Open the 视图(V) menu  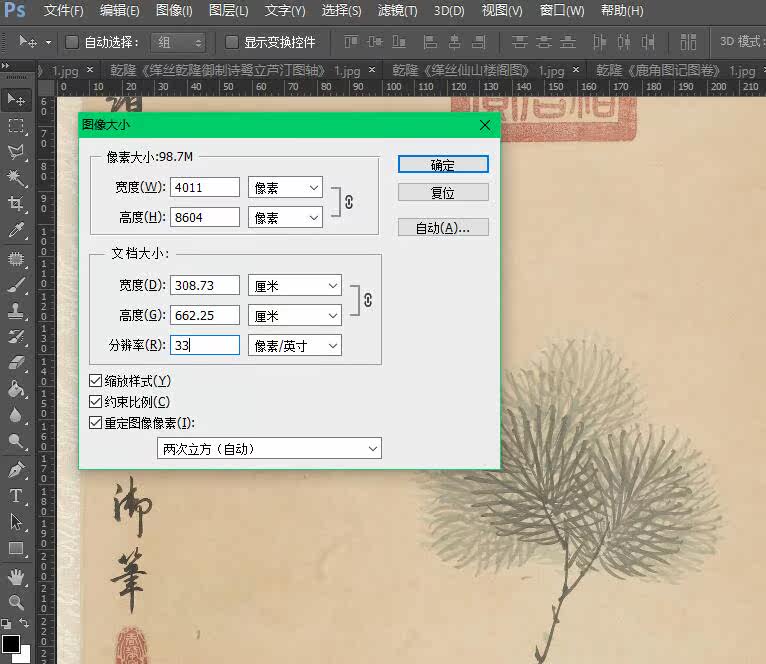pyautogui.click(x=502, y=10)
